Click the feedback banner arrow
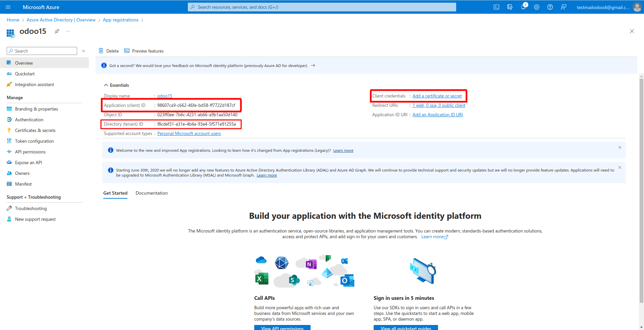Viewport: 644px width, 330px height. (x=313, y=65)
